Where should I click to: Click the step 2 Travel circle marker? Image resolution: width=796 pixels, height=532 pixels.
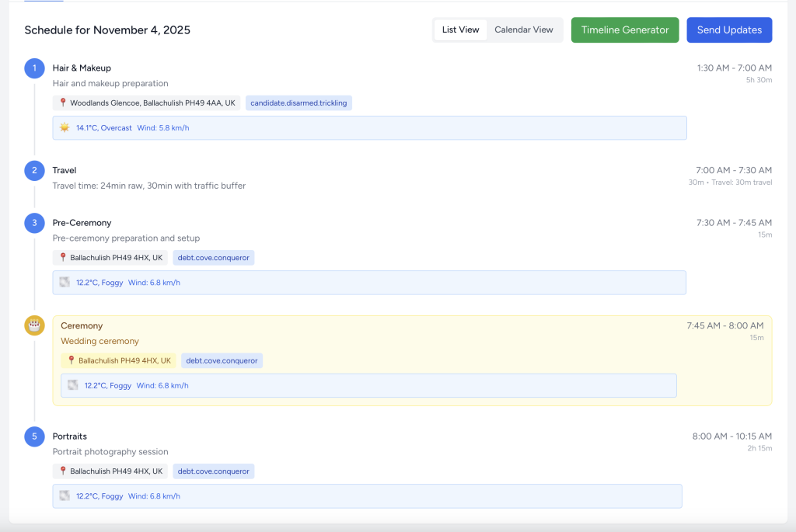pyautogui.click(x=34, y=170)
